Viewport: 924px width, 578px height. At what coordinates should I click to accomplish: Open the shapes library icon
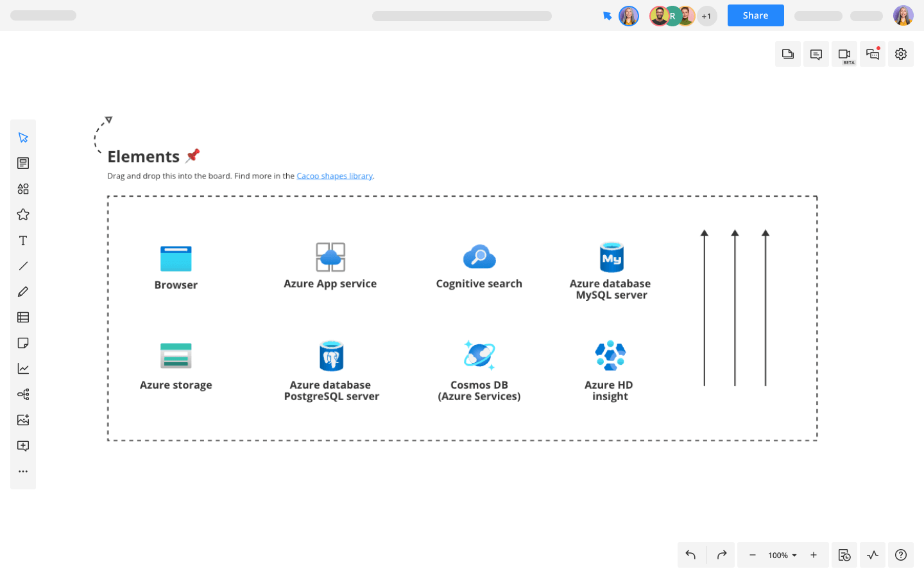tap(23, 189)
